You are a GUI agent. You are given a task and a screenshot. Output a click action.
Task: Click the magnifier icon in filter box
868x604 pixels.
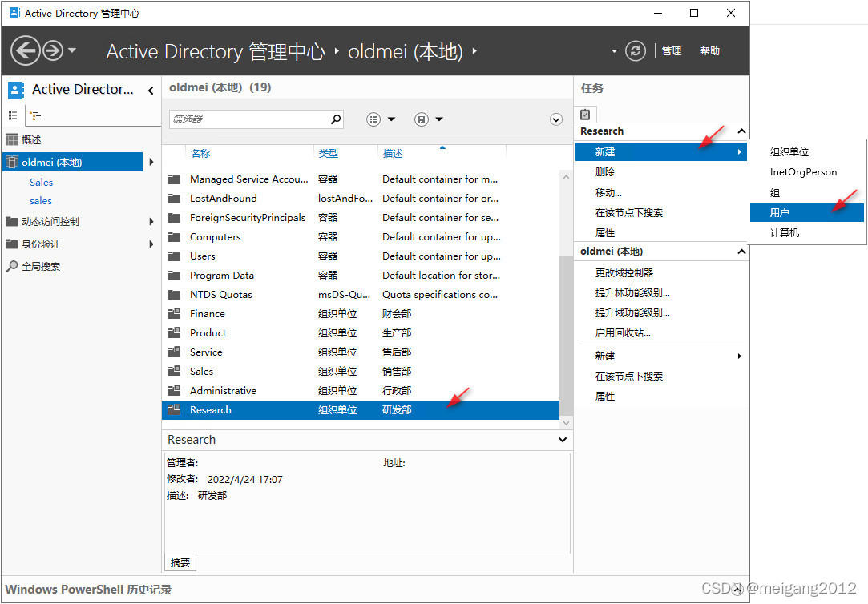tap(336, 119)
